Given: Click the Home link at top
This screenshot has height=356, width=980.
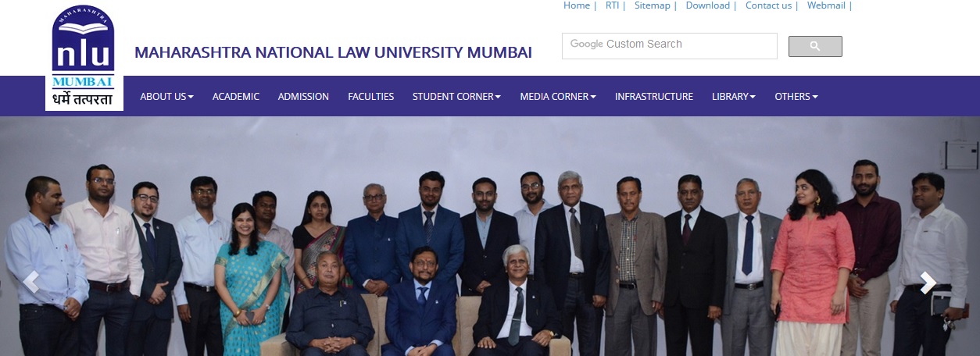Looking at the screenshot, I should (x=577, y=5).
